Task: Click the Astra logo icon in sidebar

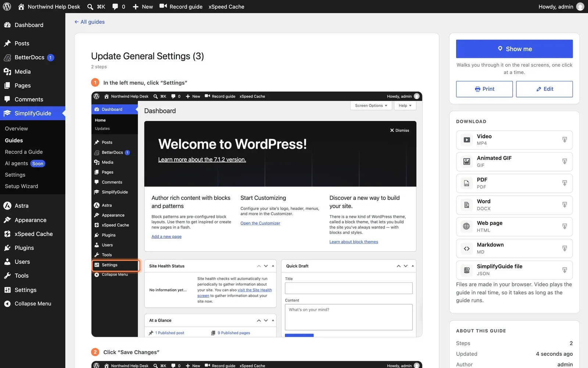Action: point(7,206)
